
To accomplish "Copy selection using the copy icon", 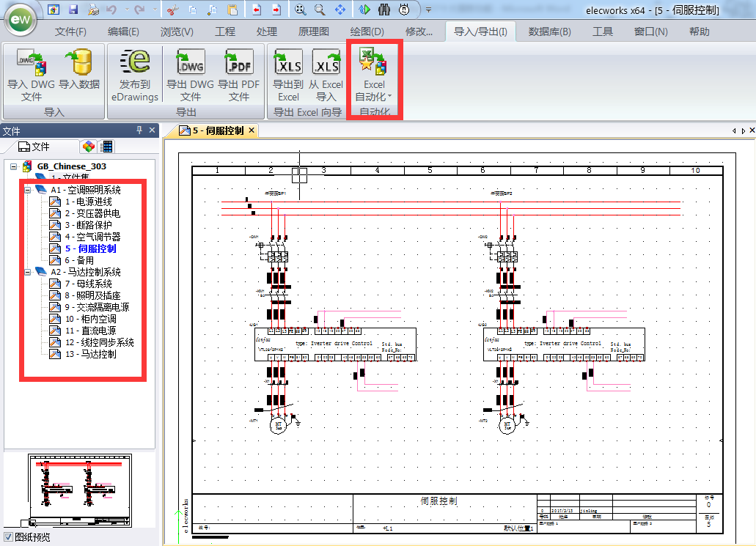I will point(192,9).
